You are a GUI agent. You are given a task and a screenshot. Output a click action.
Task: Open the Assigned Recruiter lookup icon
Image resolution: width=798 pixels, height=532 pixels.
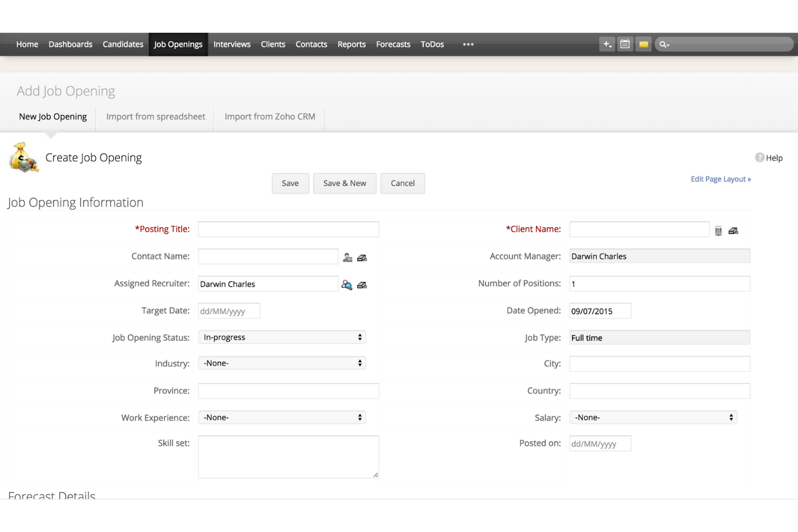pyautogui.click(x=347, y=284)
